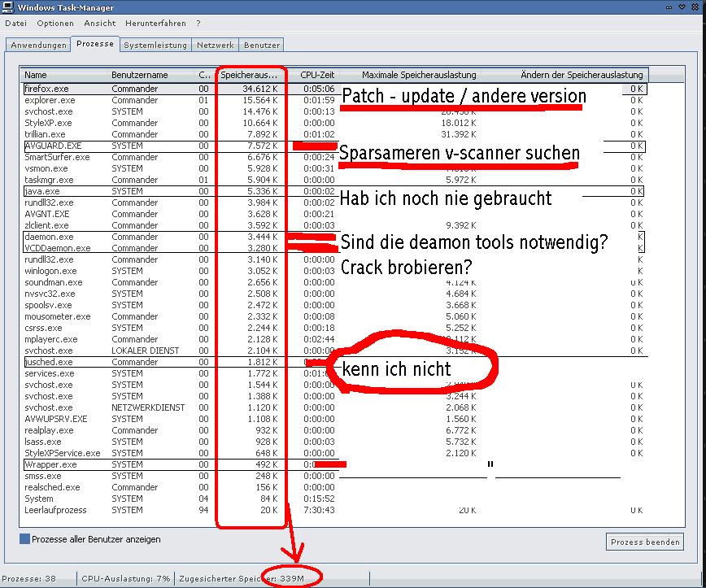Sort by the Speicherauslastung column header
706x588 pixels.
tap(251, 75)
